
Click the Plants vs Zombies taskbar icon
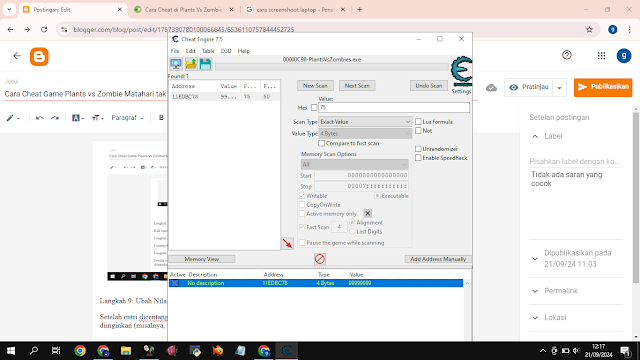[x=149, y=351]
